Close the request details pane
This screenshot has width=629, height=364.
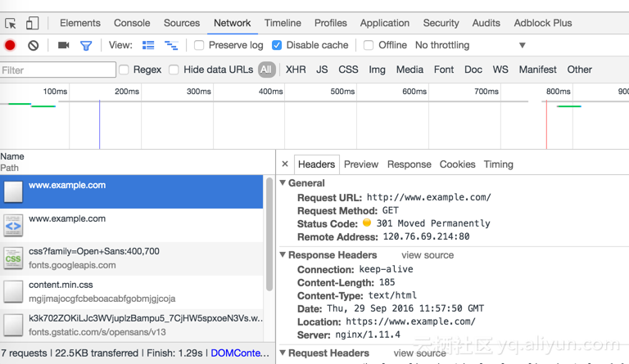[x=285, y=164]
